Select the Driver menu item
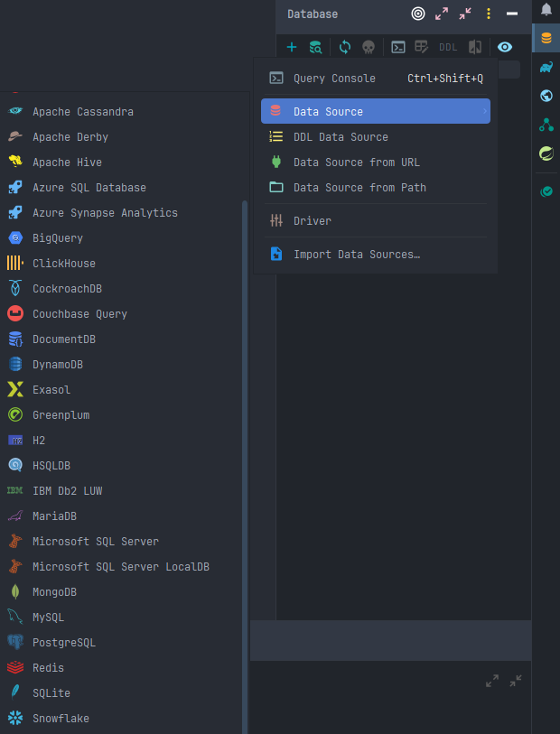 (x=376, y=220)
